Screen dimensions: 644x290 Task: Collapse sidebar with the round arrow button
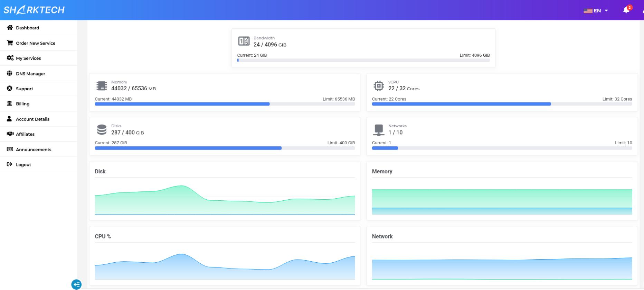click(76, 284)
